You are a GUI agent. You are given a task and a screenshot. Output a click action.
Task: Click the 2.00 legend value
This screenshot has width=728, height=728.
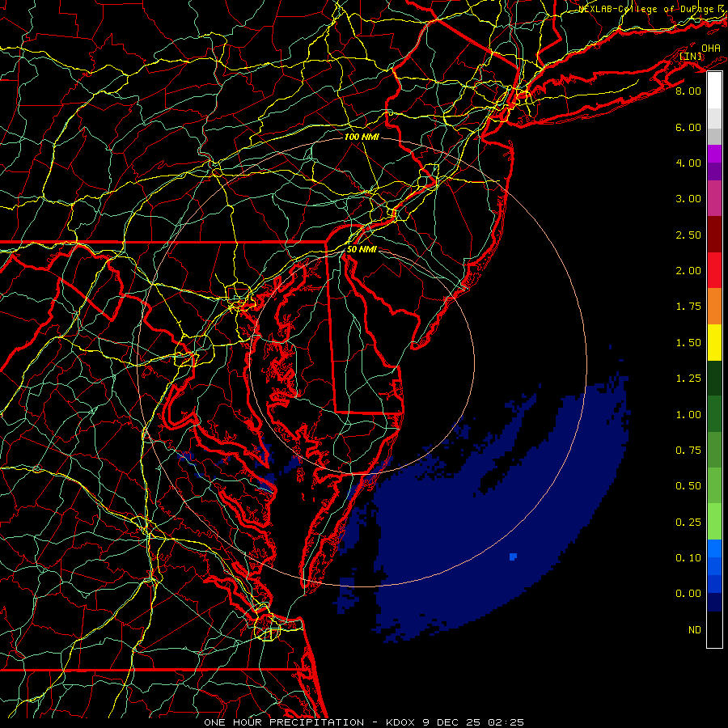[x=688, y=271]
